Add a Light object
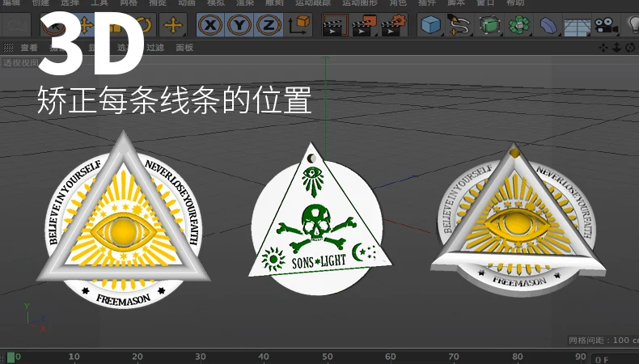Screen dimensions: 639x364 (x=633, y=25)
